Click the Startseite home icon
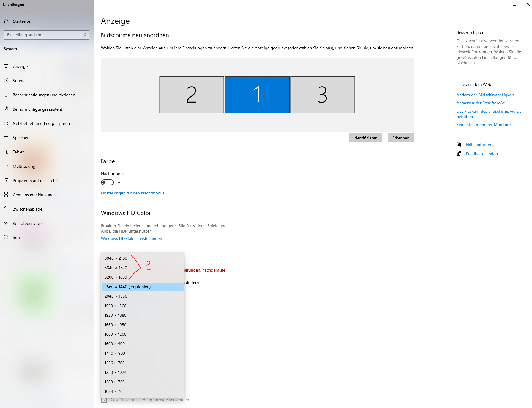Image resolution: width=532 pixels, height=408 pixels. [x=6, y=21]
